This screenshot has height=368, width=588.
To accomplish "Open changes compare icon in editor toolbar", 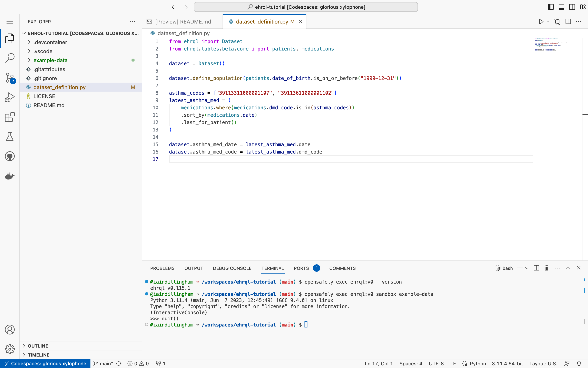I will pos(557,22).
